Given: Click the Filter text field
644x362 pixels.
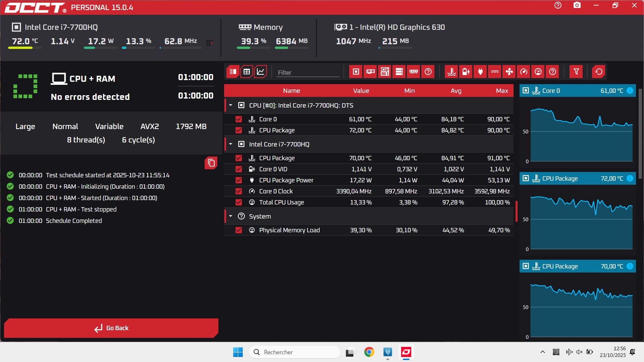Looking at the screenshot, I should [308, 72].
